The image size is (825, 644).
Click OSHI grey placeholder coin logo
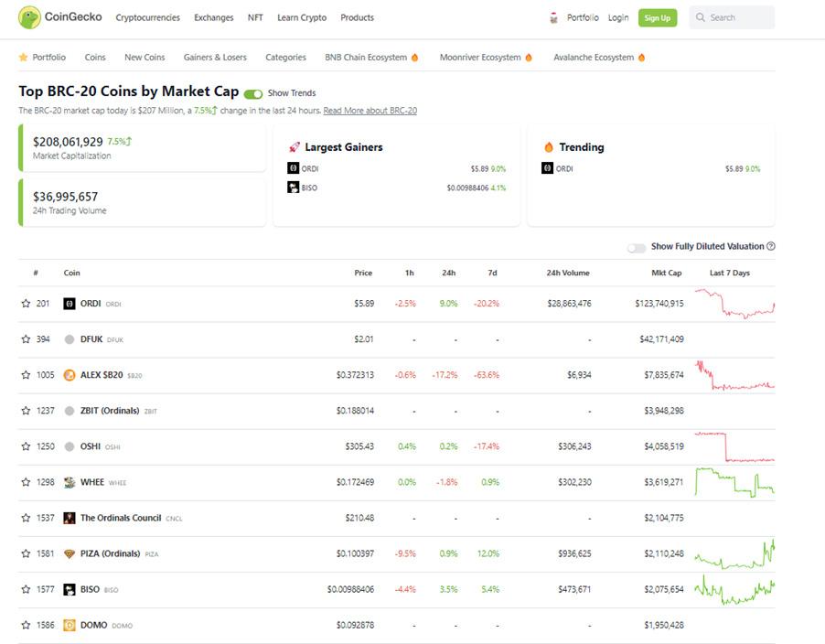[x=70, y=446]
